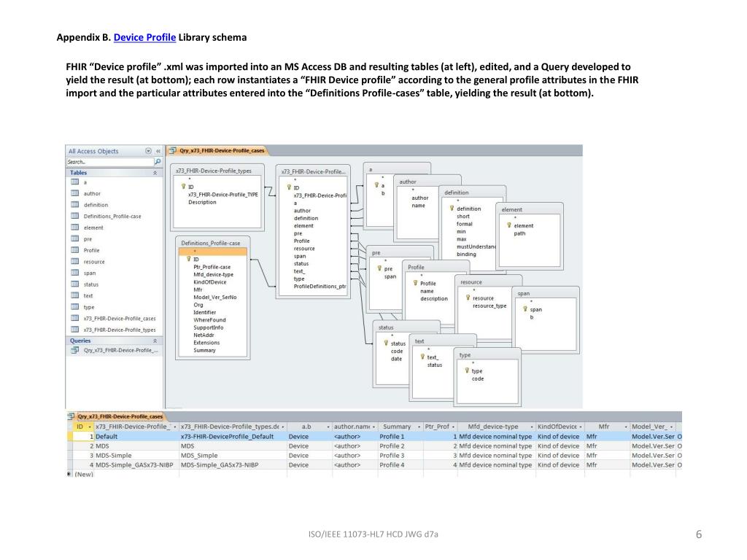
Task: Select the WhereFound field
Action: [209, 320]
